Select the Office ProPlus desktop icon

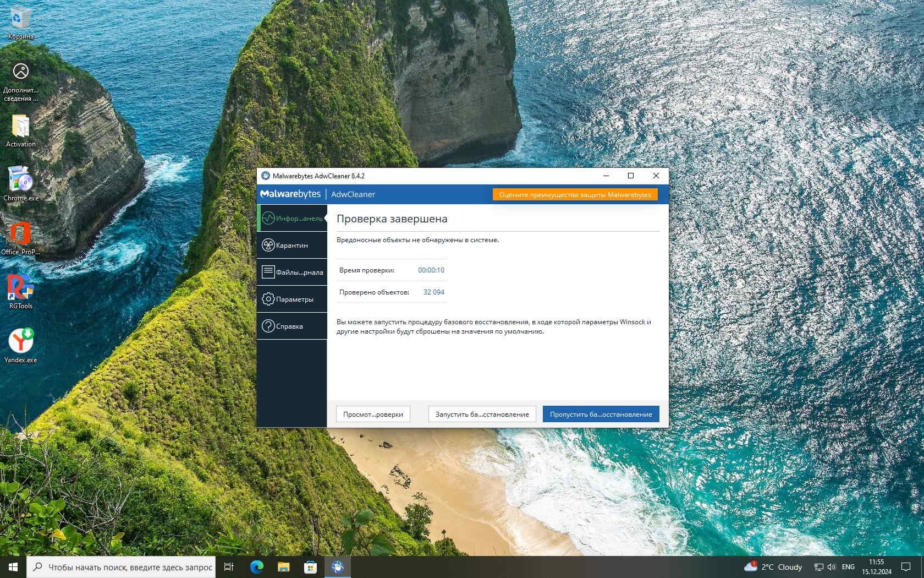point(21,238)
